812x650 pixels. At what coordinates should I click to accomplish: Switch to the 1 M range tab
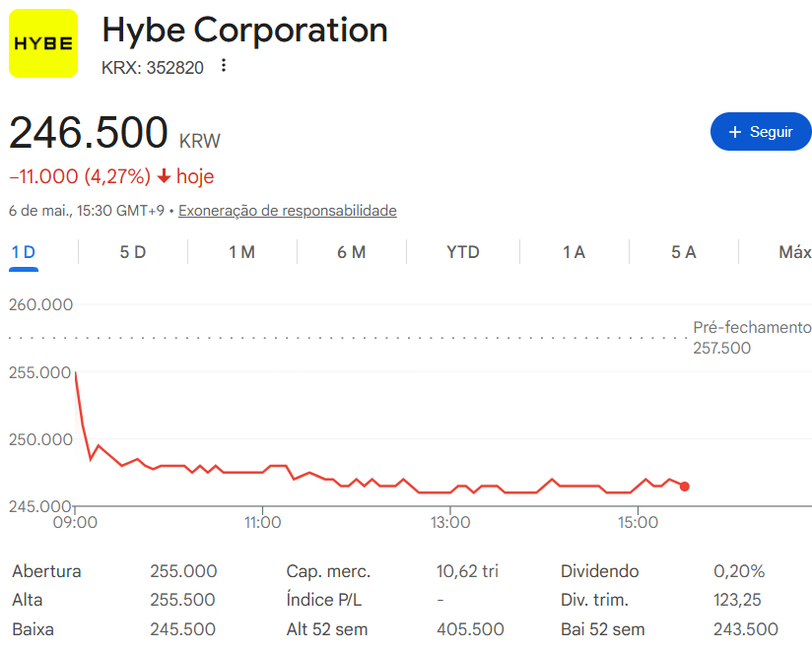(241, 252)
